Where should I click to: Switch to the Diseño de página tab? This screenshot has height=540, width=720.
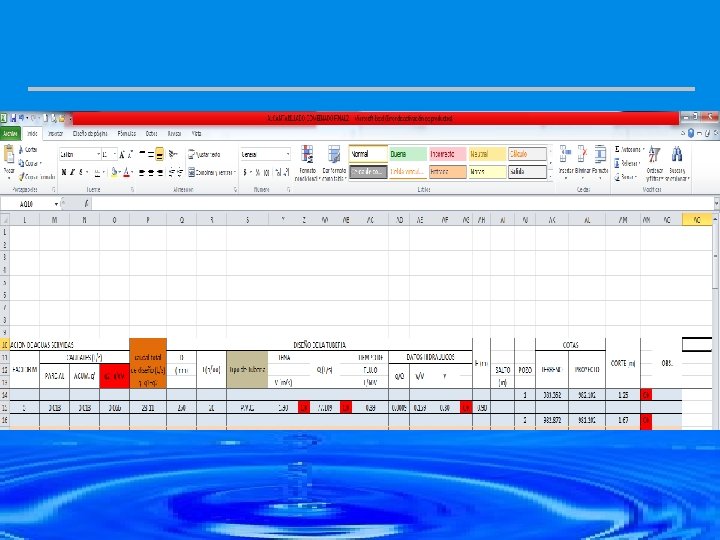click(x=90, y=134)
